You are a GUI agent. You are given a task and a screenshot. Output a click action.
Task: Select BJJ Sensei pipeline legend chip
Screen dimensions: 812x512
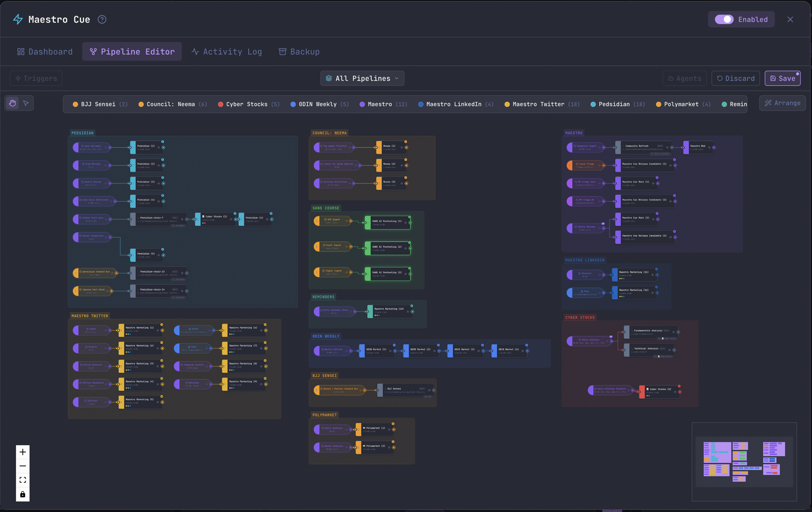100,104
